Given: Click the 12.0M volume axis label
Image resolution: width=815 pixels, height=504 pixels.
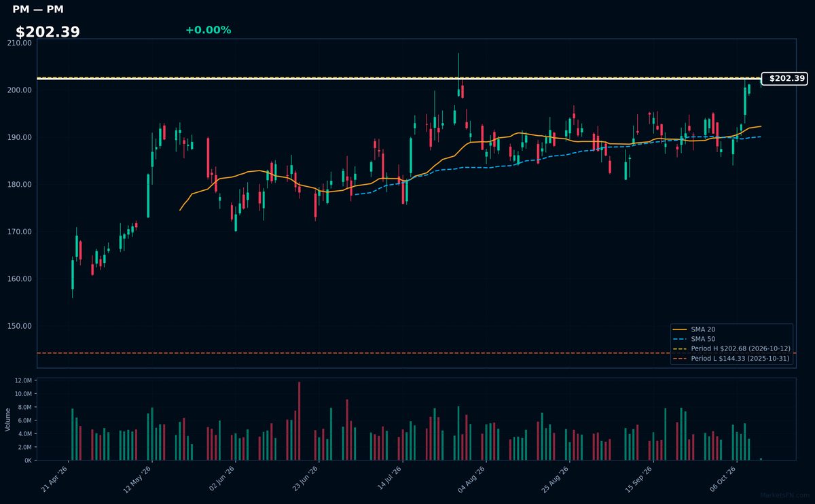Looking at the screenshot, I should [x=22, y=380].
